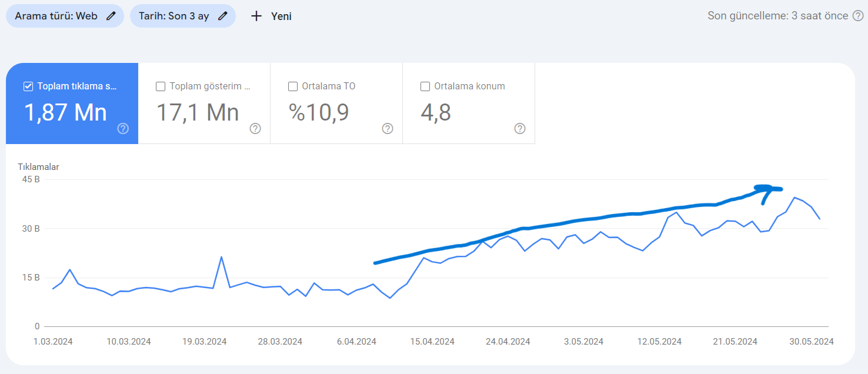Select the 17,1 Mn impressions card

point(204,103)
